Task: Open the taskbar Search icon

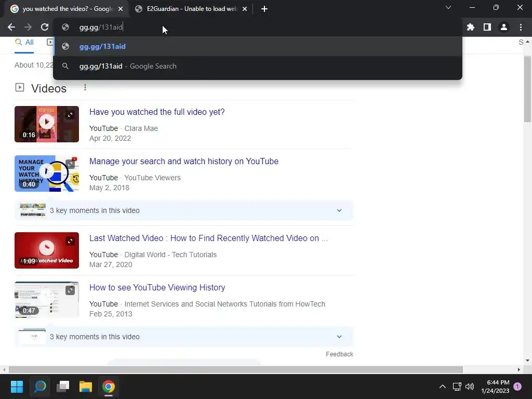Action: (39, 387)
